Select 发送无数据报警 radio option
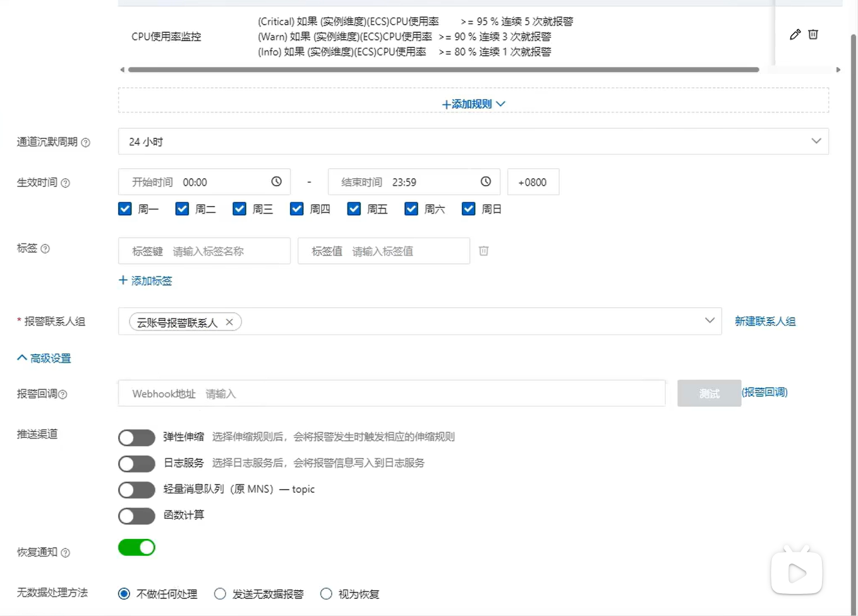This screenshot has width=858, height=616. point(220,594)
